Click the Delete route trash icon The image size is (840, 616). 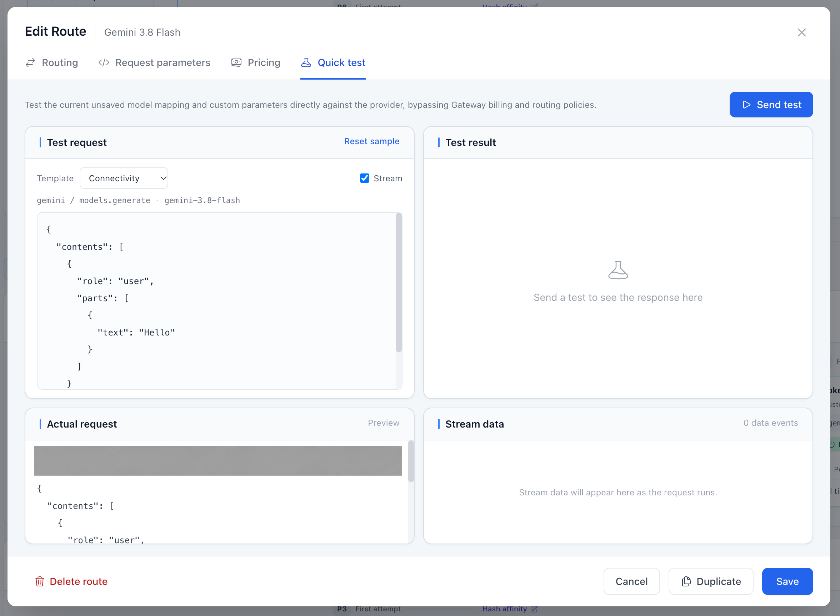[x=40, y=581]
